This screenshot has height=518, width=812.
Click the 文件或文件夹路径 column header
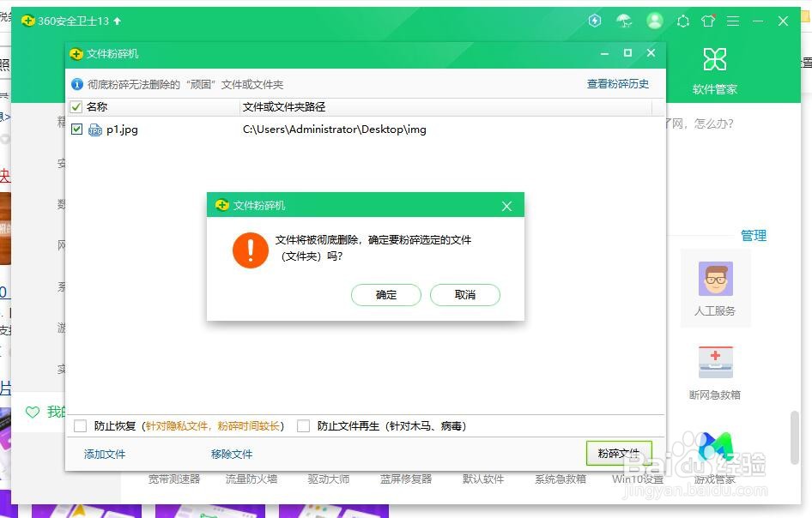pos(284,107)
